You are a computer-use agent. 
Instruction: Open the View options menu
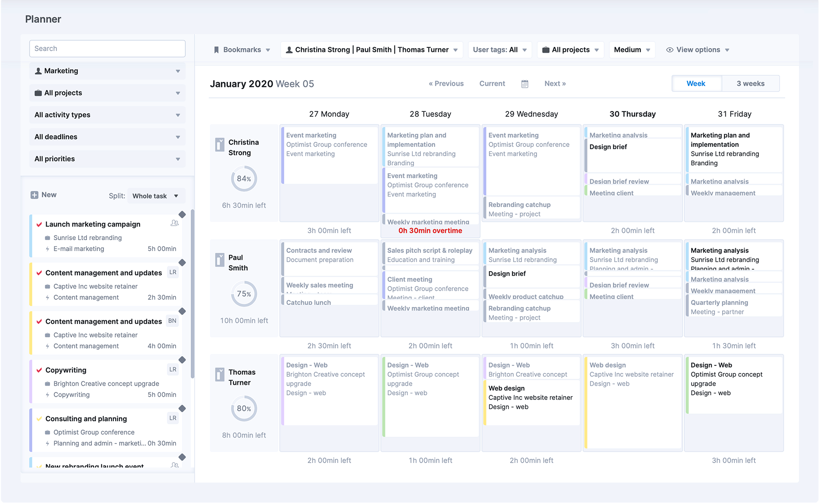click(698, 50)
